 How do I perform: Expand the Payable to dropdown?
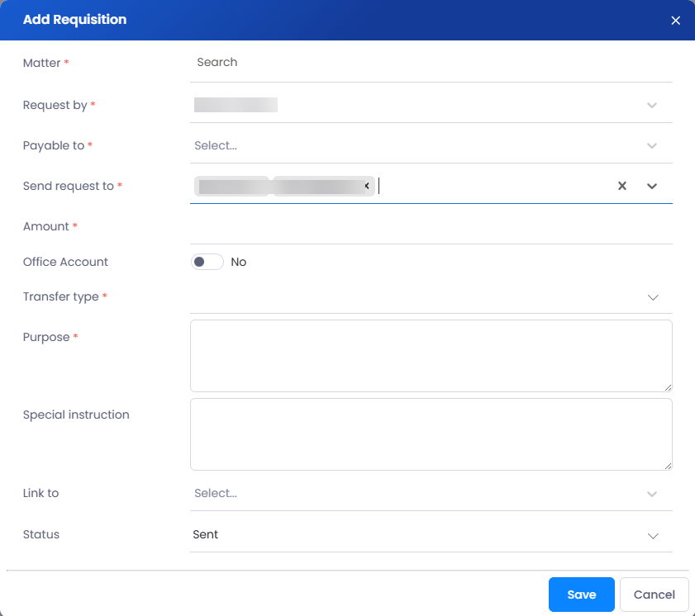431,145
